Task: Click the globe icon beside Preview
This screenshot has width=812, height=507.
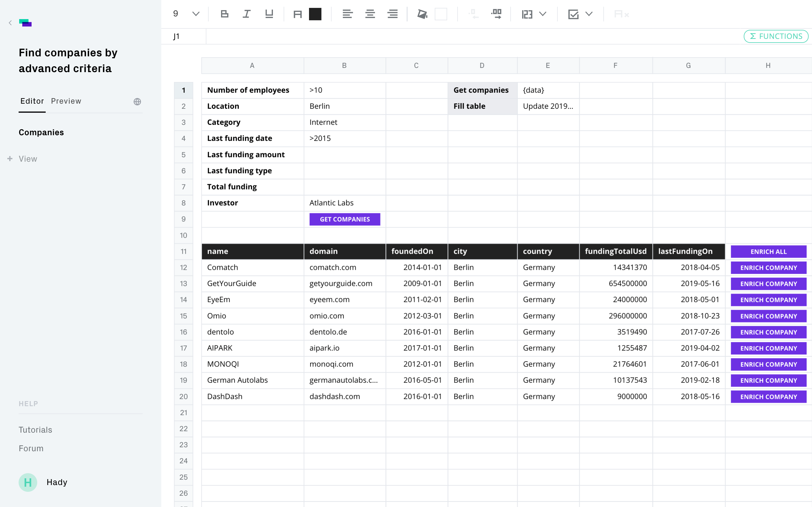Action: click(137, 102)
